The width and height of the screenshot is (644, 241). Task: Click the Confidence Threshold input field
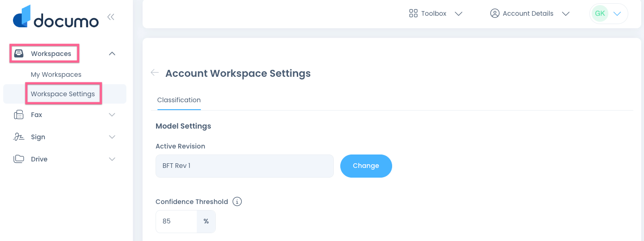pos(176,221)
